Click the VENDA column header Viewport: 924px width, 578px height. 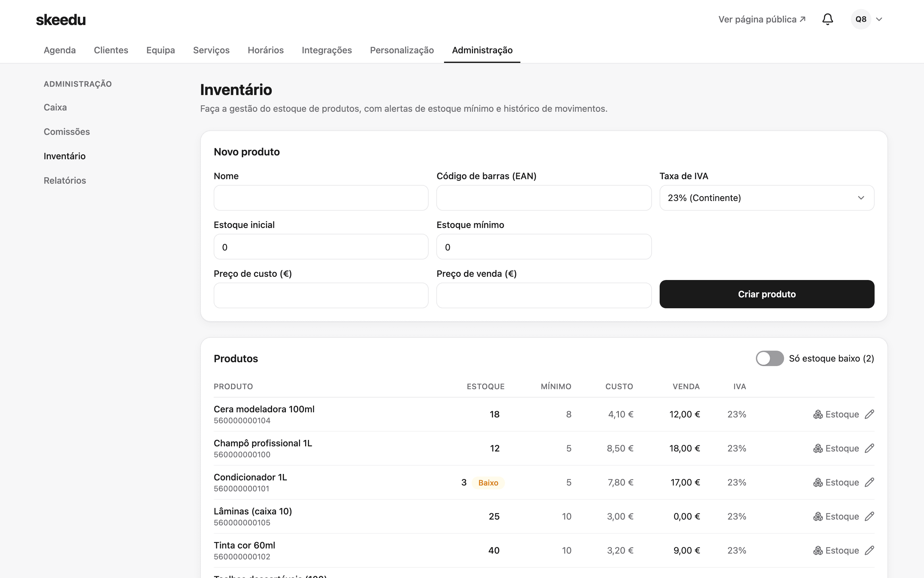point(686,387)
